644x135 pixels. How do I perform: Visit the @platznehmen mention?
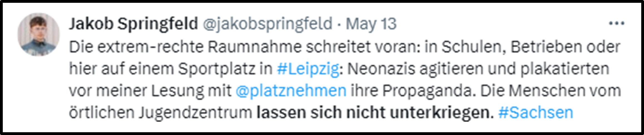click(291, 91)
